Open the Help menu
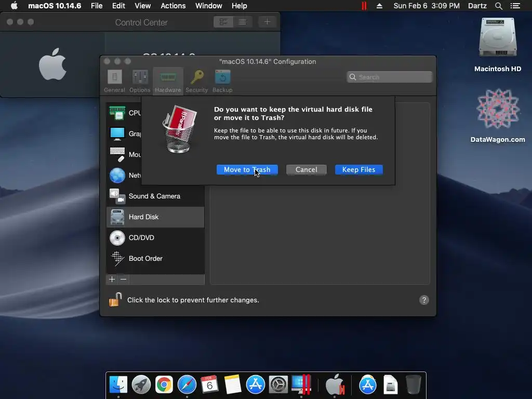This screenshot has height=399, width=532. pyautogui.click(x=239, y=6)
